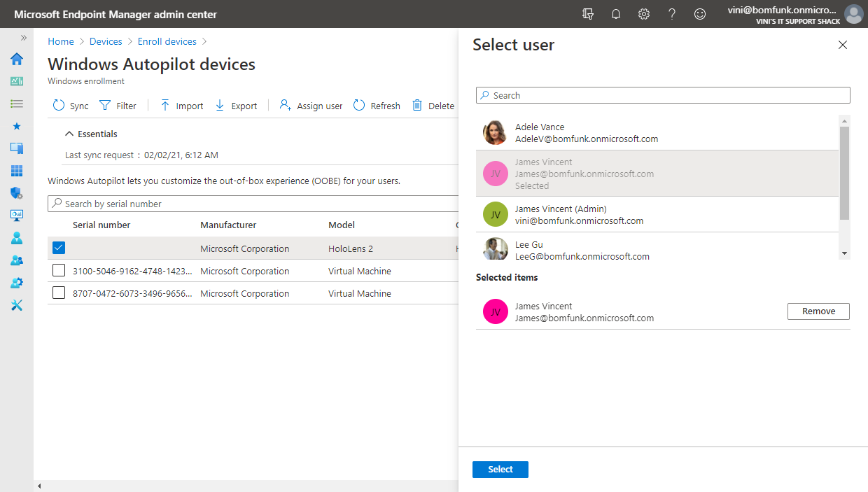This screenshot has width=868, height=492.
Task: Go to Devices breadcrumb link
Action: 106,41
